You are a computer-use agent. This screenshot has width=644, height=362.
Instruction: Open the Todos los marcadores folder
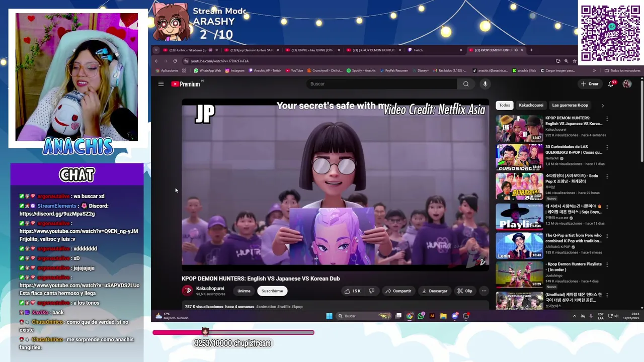[x=622, y=70]
